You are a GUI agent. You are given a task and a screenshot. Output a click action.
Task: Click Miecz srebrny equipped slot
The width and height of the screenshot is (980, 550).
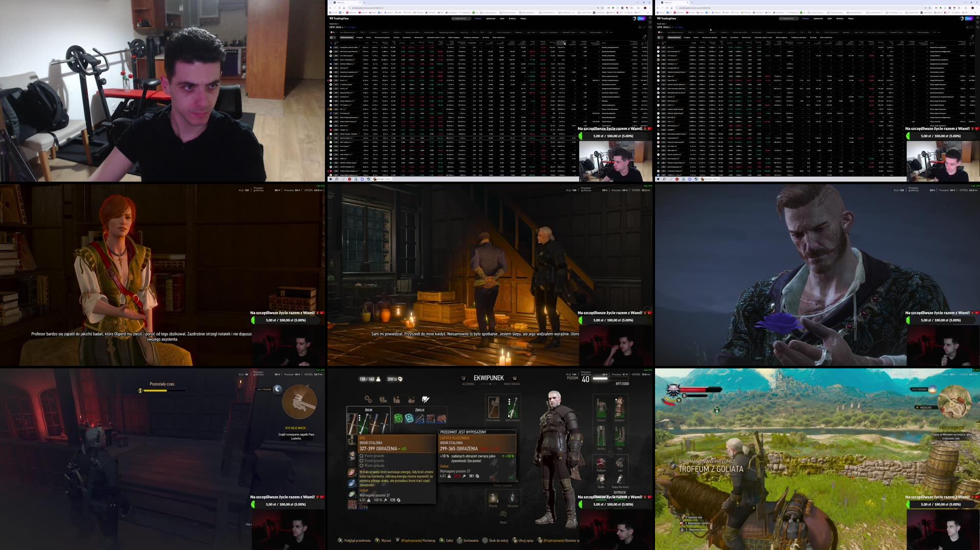tap(512, 408)
